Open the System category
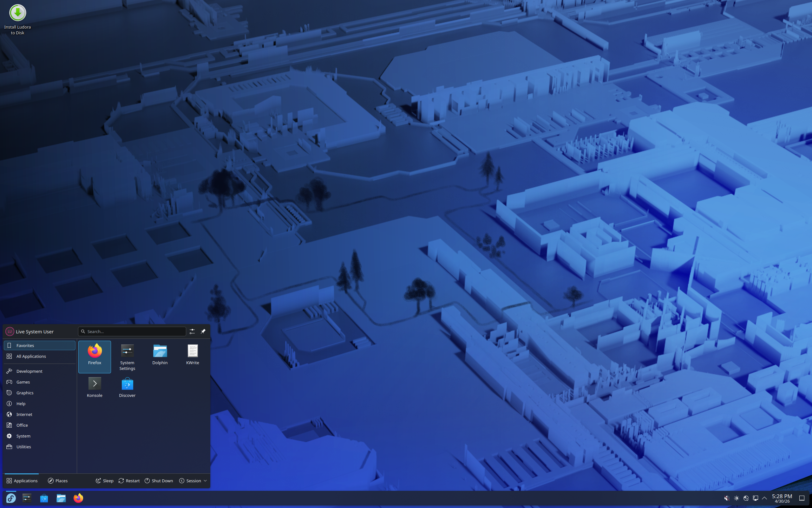The width and height of the screenshot is (812, 508). pyautogui.click(x=40, y=436)
